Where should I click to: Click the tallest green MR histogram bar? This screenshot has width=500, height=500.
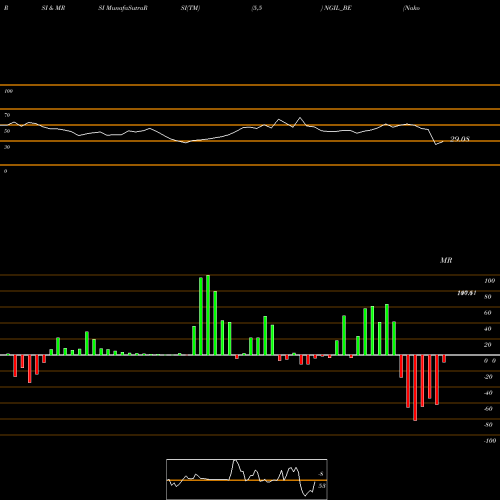(x=208, y=315)
